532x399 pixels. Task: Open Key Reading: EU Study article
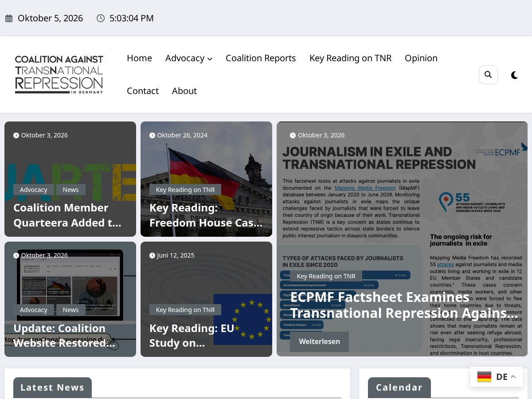point(192,336)
